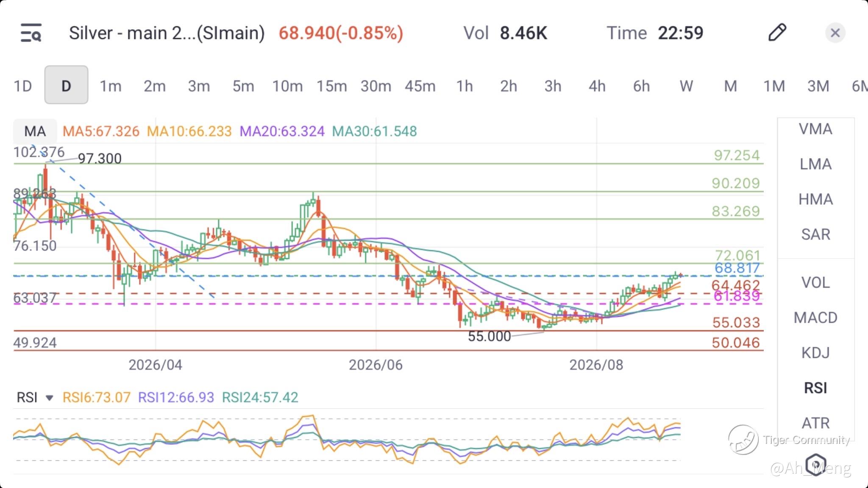Viewport: 868px width, 488px height.
Task: Click the 97.254 resistance level label
Action: pos(737,155)
